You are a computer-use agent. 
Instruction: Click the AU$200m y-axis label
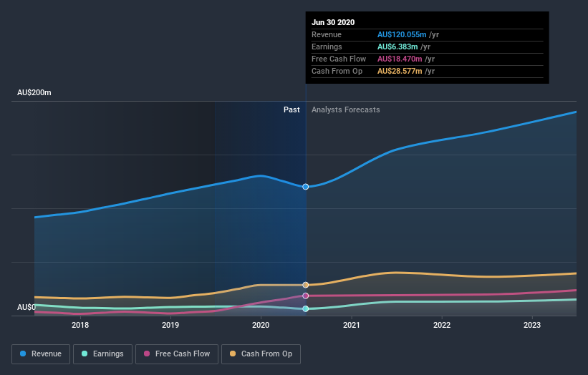(34, 92)
